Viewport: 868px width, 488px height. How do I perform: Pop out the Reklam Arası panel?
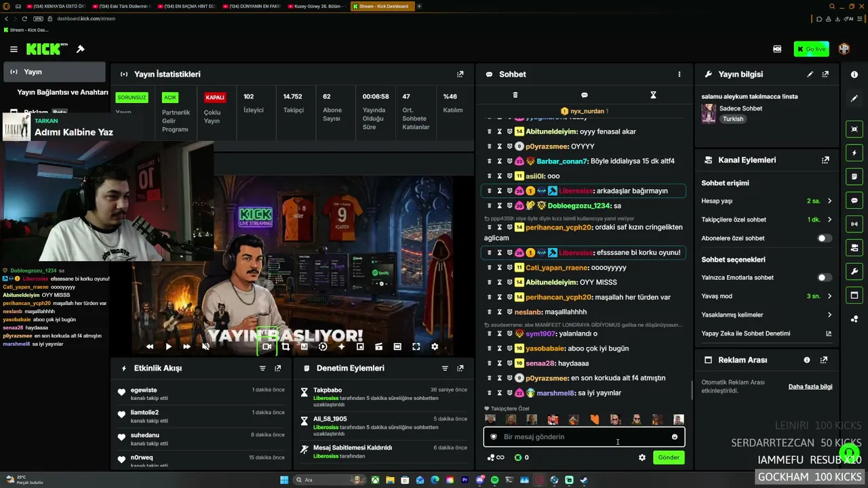(825, 360)
